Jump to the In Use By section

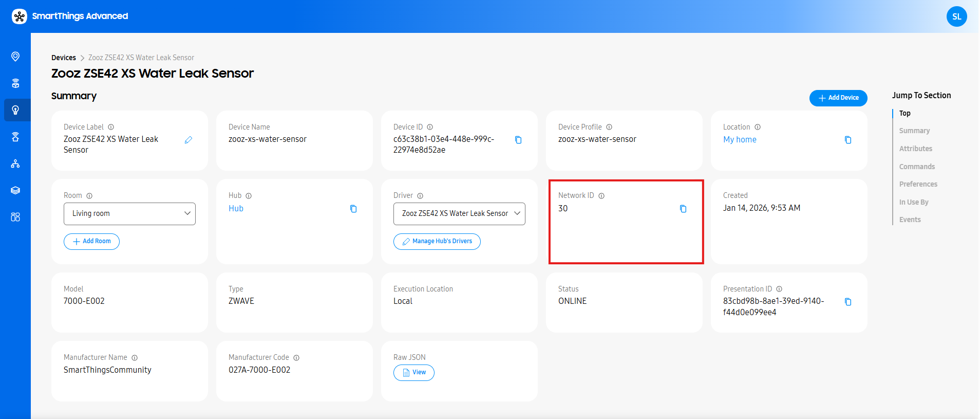(x=914, y=202)
